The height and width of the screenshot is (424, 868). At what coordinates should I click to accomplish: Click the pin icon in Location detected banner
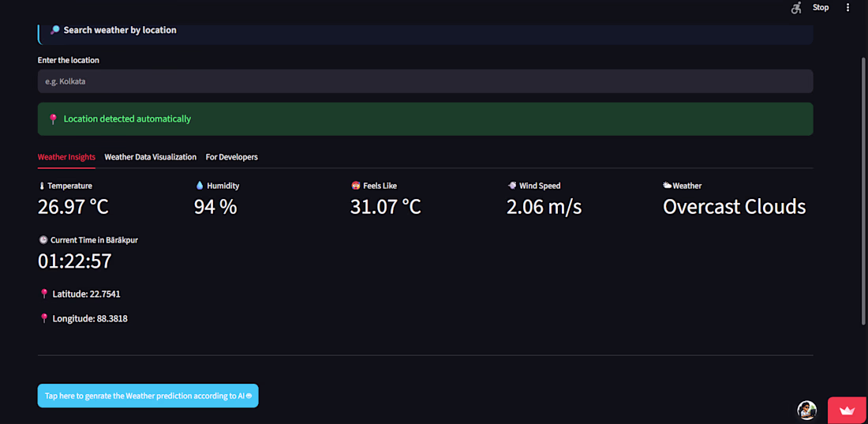tap(53, 119)
